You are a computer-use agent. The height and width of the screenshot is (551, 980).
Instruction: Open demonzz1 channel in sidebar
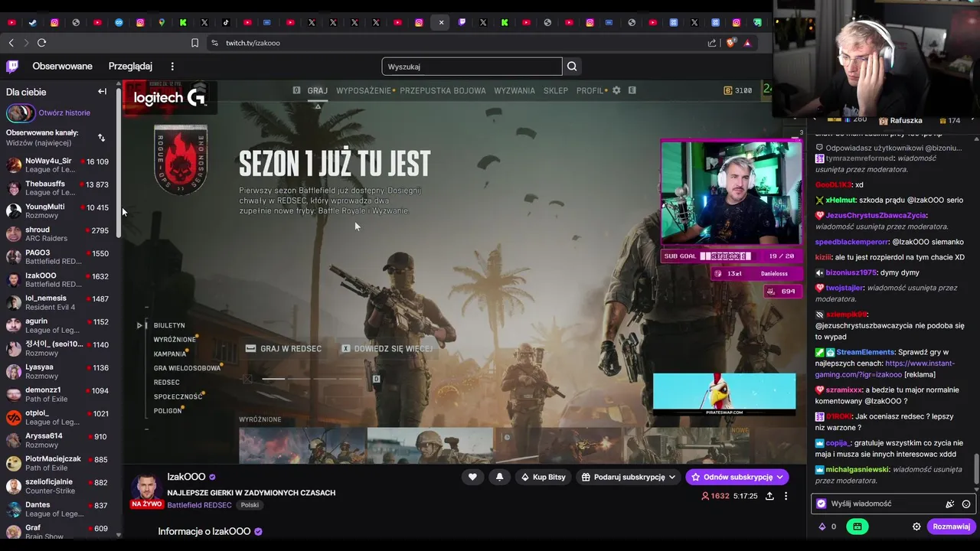[57, 395]
